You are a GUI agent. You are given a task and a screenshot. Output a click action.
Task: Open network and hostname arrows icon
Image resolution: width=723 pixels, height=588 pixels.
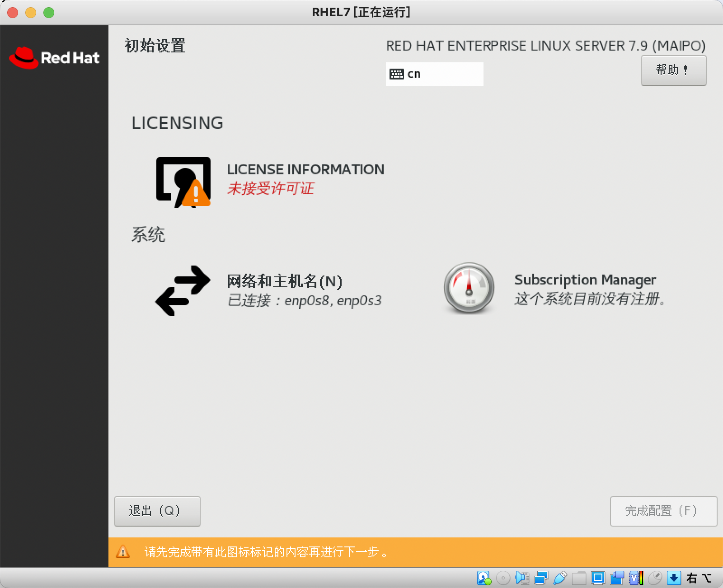(x=183, y=290)
